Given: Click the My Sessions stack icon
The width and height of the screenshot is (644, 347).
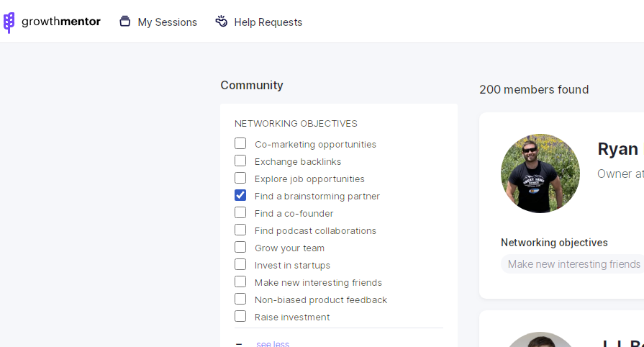Looking at the screenshot, I should tap(125, 22).
